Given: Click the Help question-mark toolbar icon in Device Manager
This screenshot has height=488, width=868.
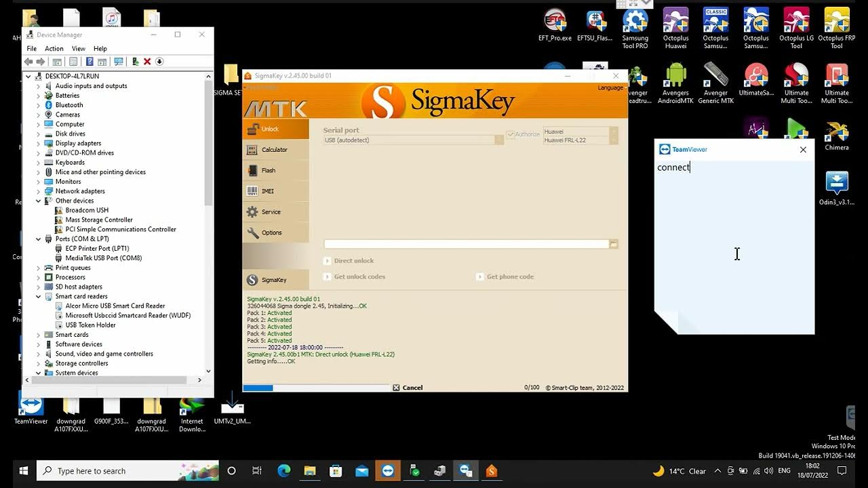Looking at the screenshot, I should coord(90,62).
